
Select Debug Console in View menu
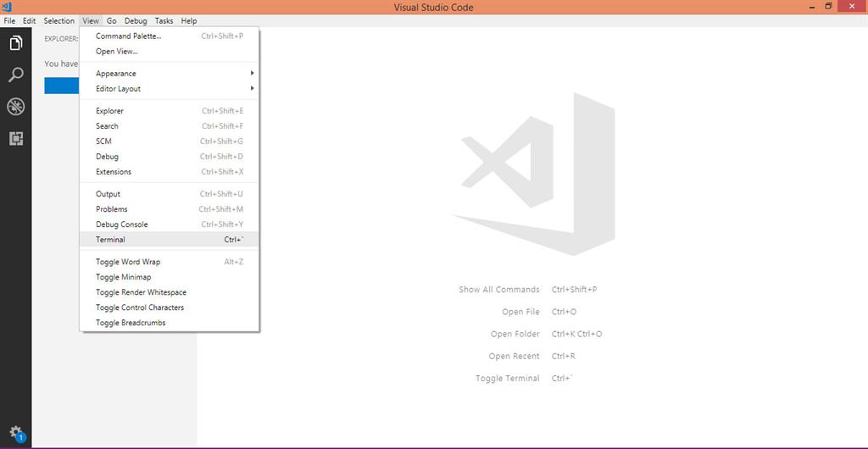click(170, 224)
